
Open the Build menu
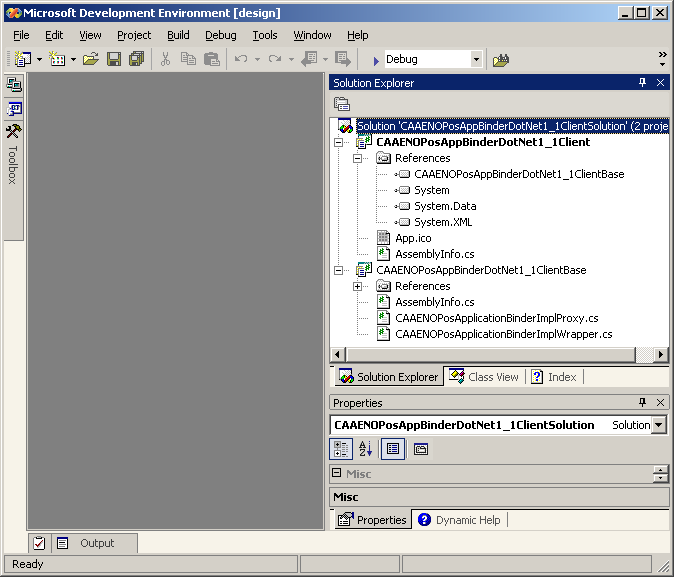pyautogui.click(x=178, y=35)
